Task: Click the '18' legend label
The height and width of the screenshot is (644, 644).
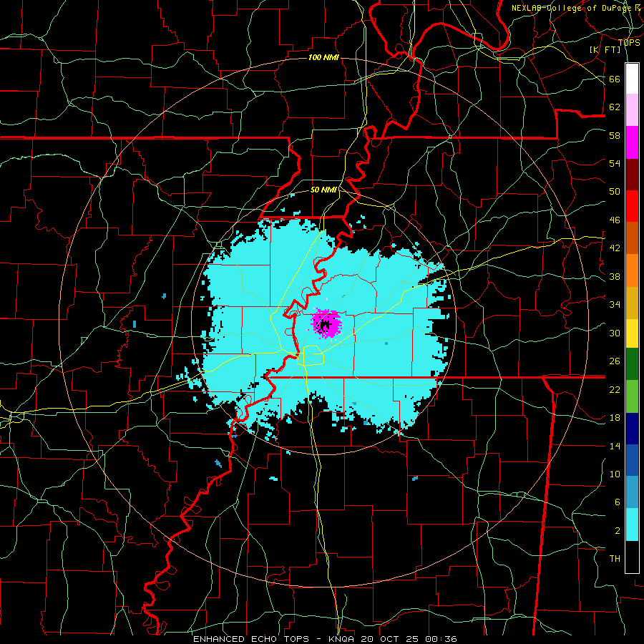Action: point(615,418)
